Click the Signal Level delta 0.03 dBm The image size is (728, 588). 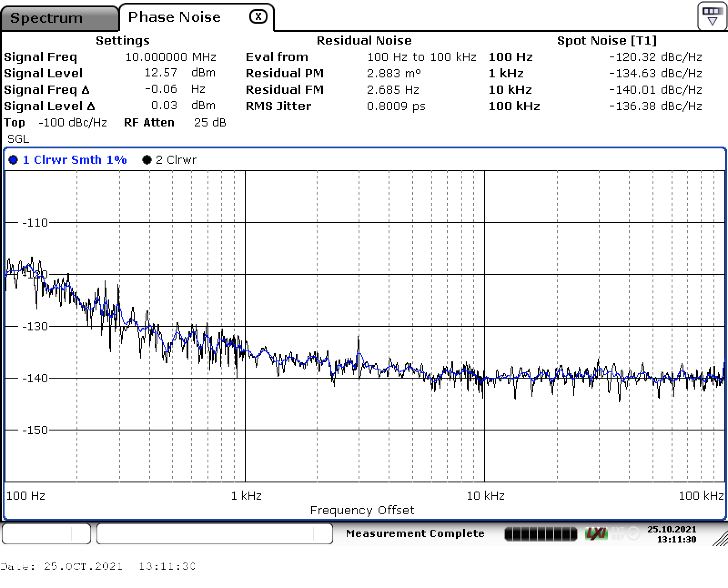click(183, 106)
